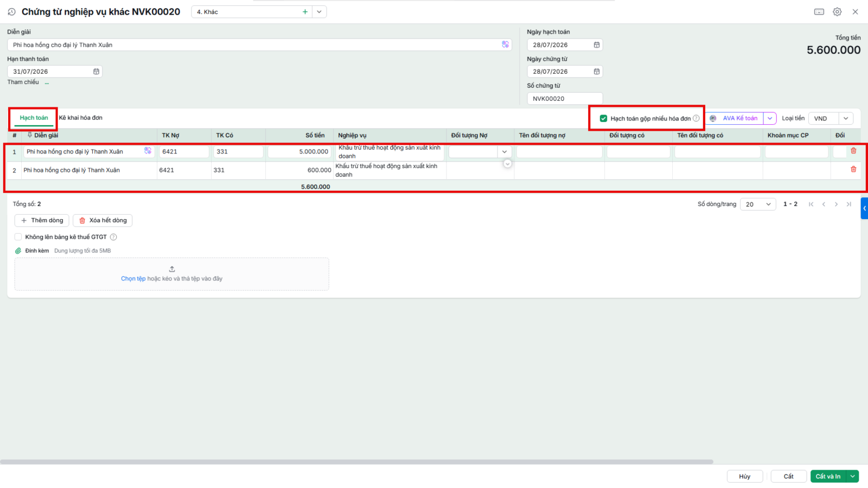Expand the round chevron below Nghiệp vụ in row 1
Viewport: 868px width, 488px height.
(507, 163)
